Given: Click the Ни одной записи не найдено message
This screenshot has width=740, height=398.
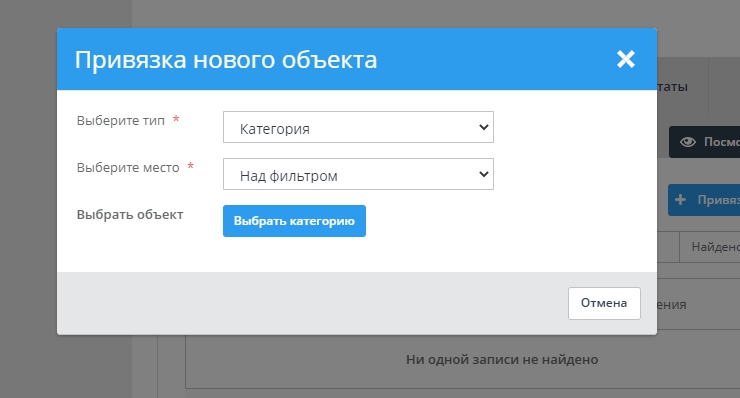Looking at the screenshot, I should point(502,360).
